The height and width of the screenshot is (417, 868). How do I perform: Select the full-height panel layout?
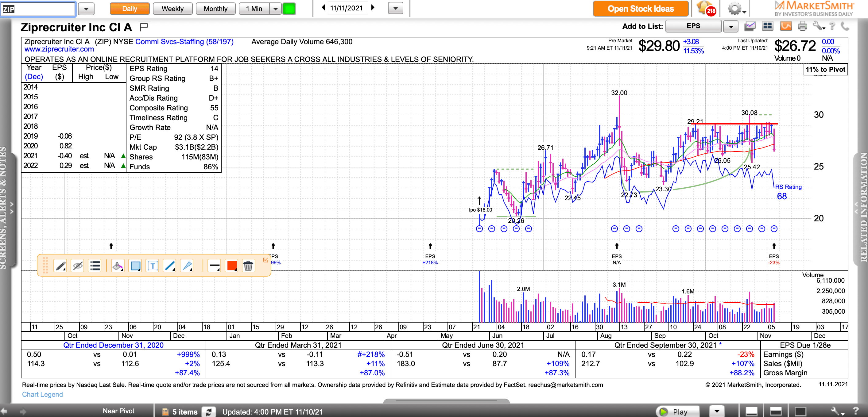click(x=800, y=411)
